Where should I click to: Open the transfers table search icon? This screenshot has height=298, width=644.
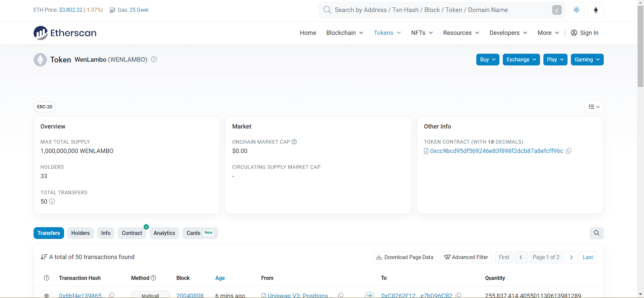coord(597,233)
